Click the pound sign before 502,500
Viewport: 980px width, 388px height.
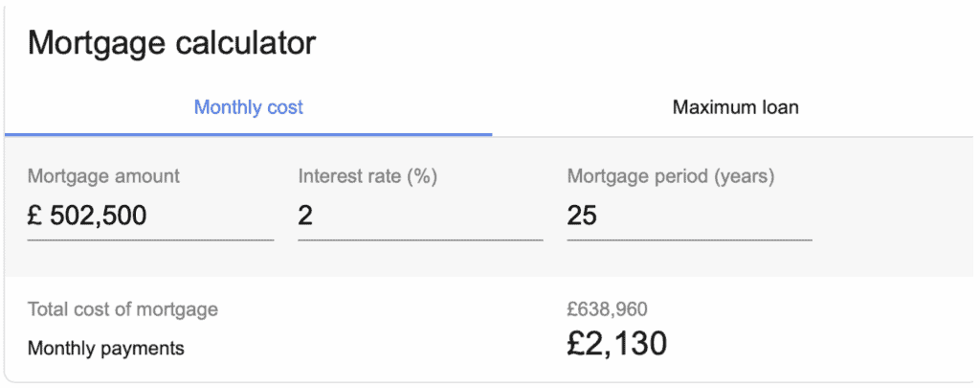(34, 216)
